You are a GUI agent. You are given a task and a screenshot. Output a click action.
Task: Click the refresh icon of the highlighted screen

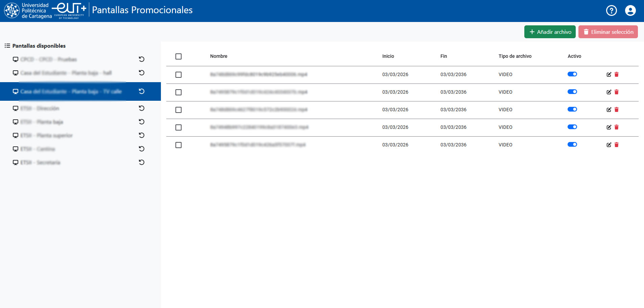(x=142, y=91)
